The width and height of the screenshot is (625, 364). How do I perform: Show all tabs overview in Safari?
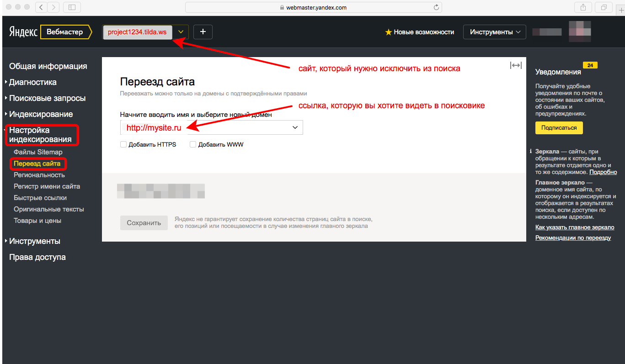(604, 7)
